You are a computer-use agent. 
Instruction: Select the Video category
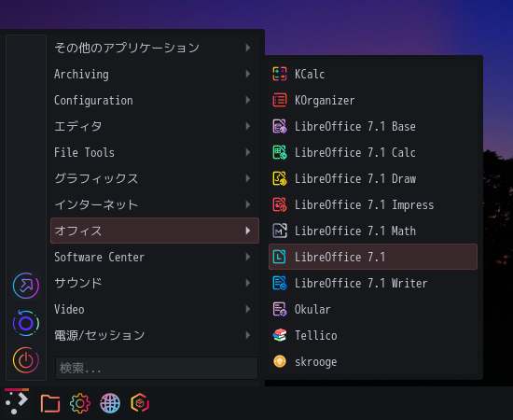pos(155,309)
